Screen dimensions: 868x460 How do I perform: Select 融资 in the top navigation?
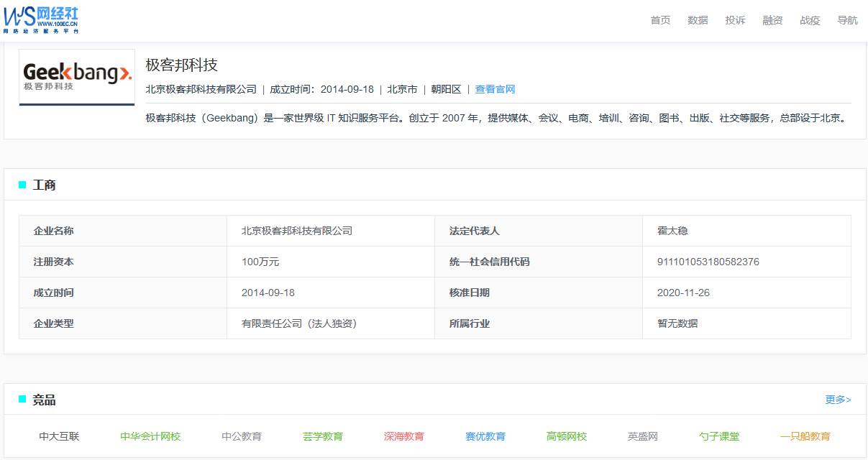772,20
